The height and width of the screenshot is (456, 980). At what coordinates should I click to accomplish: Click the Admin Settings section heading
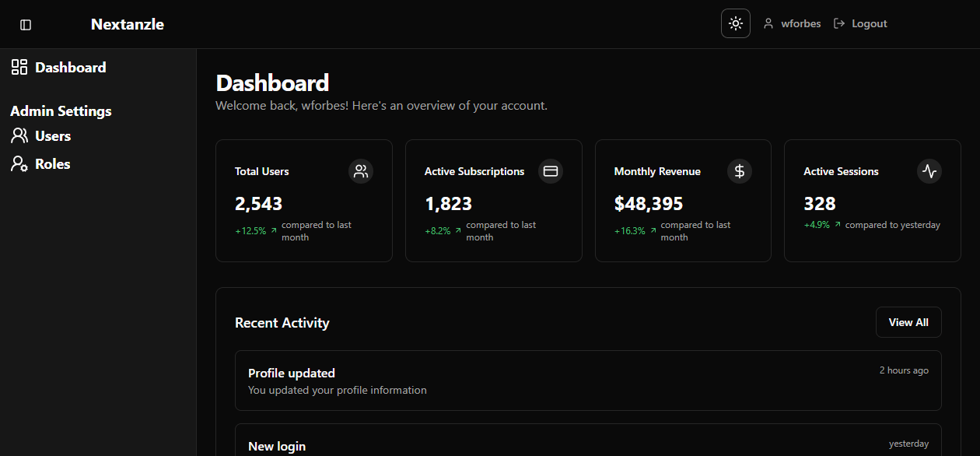pos(61,111)
